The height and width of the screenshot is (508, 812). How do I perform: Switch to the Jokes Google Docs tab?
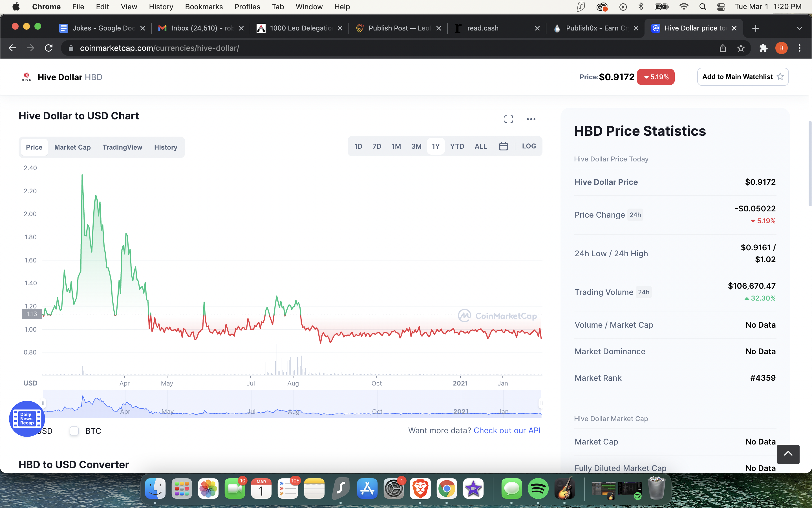(102, 28)
